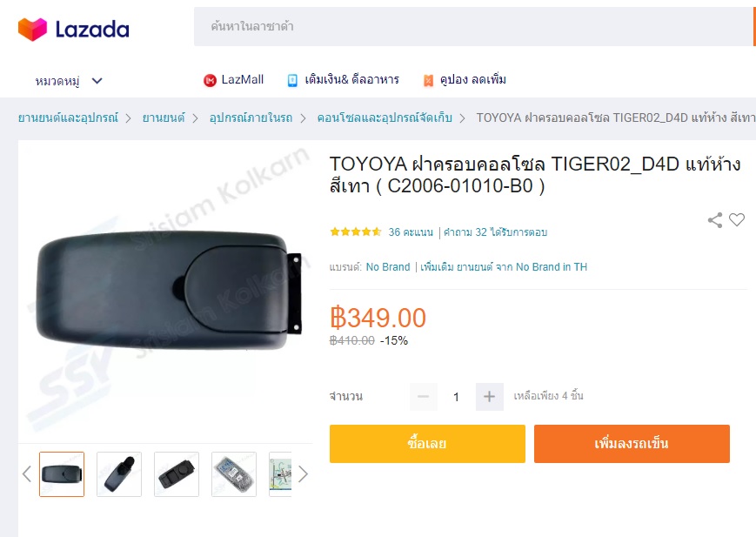Show the previous thumbnail images arrow

[x=26, y=473]
